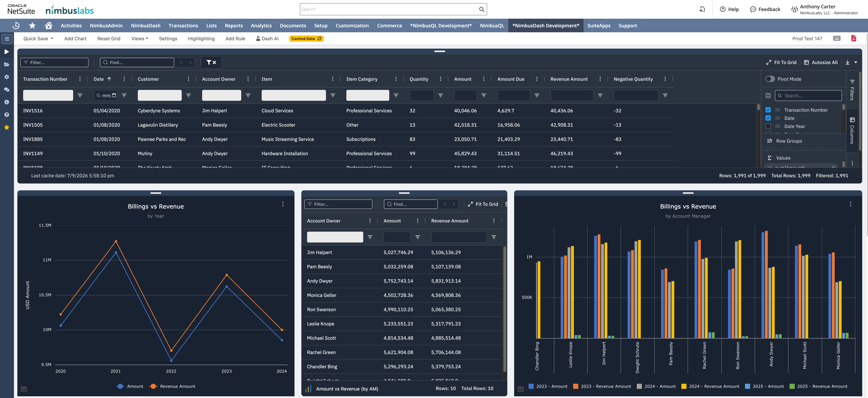Click Reset Grid

pos(109,38)
